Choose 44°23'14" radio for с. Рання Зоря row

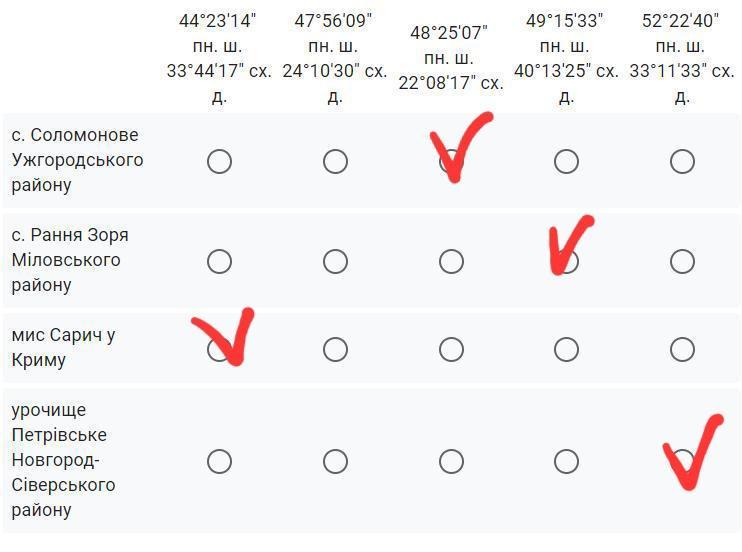tap(220, 261)
